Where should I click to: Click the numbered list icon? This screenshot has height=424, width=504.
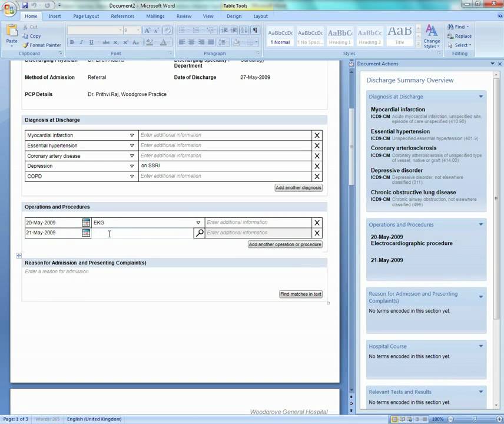coord(196,30)
